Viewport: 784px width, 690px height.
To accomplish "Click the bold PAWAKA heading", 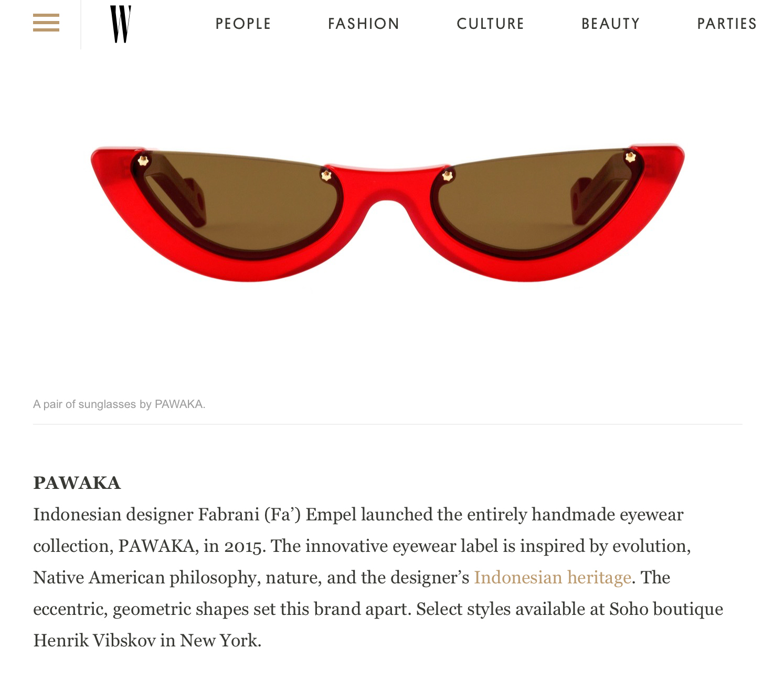I will tap(77, 483).
